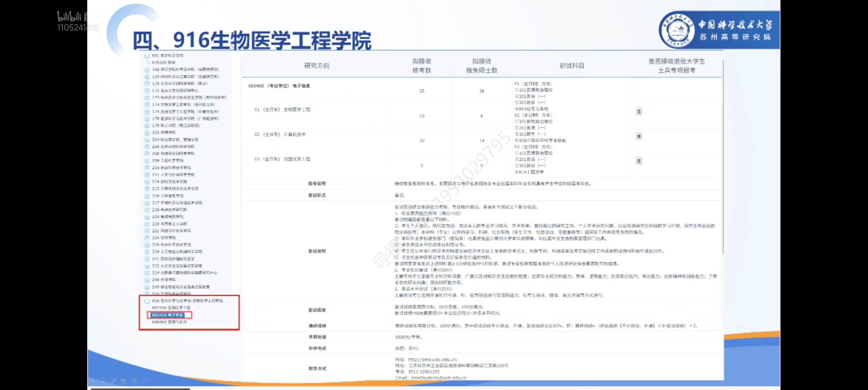Collapse the 001 数学科学学院 tree node
The width and height of the screenshot is (868, 390).
coord(147,56)
